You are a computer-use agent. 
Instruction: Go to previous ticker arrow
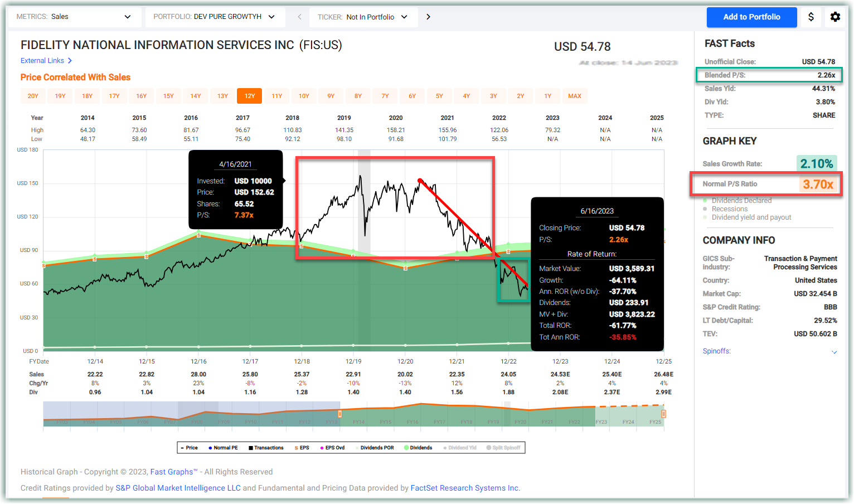point(299,17)
